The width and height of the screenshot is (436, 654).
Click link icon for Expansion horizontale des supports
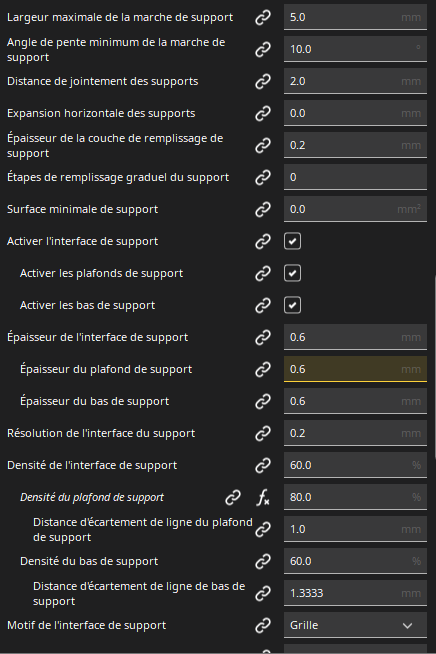click(x=263, y=113)
